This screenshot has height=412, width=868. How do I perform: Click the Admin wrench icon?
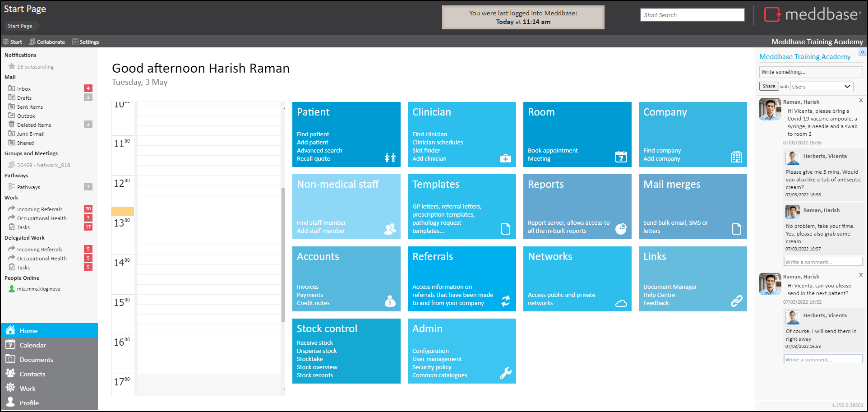point(505,373)
